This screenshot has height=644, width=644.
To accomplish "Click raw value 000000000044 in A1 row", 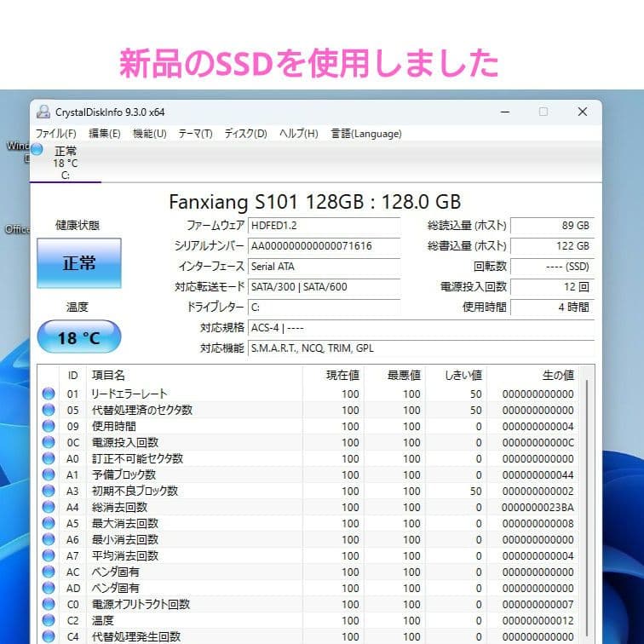I will [538, 474].
